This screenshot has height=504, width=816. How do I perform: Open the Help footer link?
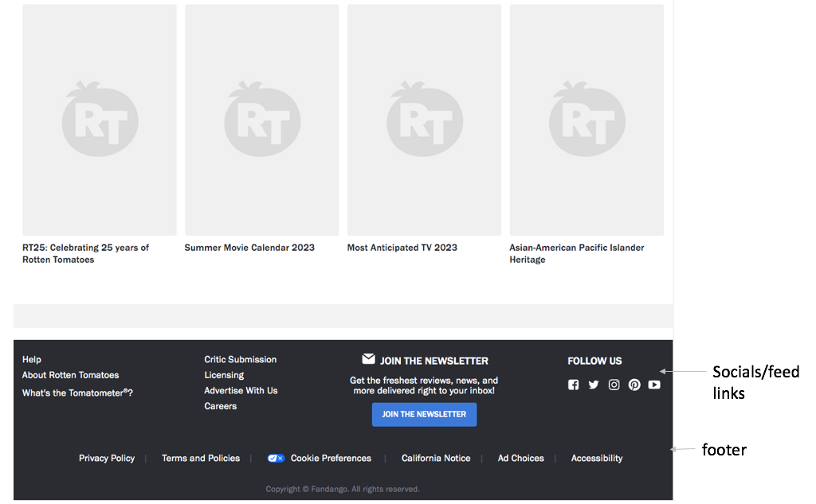pos(32,359)
